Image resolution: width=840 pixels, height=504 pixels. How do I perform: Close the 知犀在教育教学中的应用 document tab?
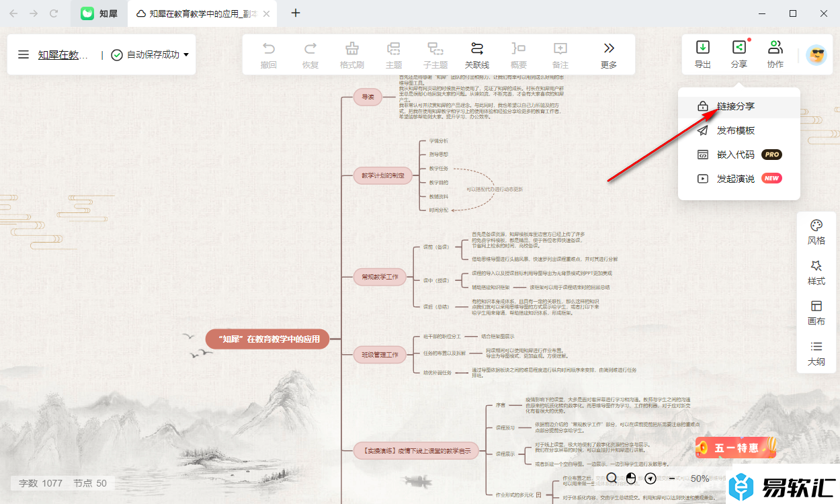pos(267,13)
